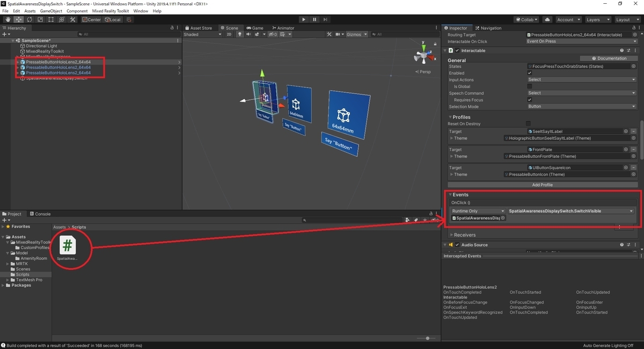Open Interactable component preset icon

coord(628,50)
